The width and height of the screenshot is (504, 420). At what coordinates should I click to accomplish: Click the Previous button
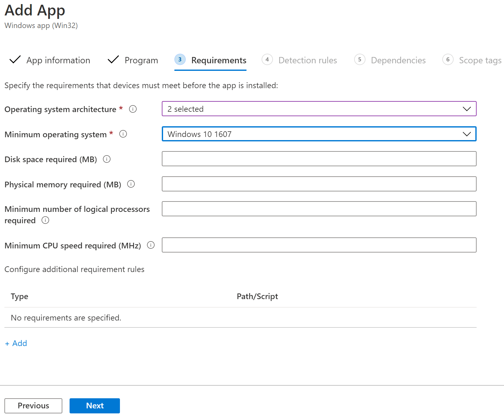pos(33,406)
